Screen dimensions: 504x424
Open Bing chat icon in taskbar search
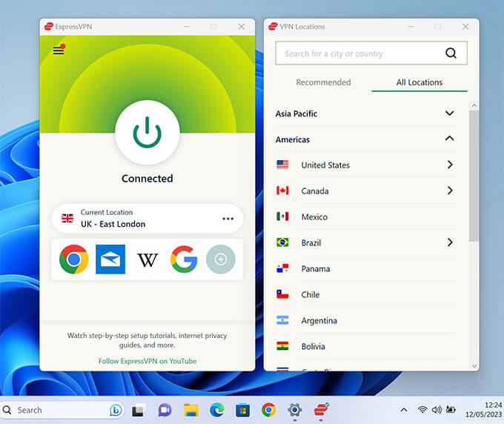click(x=116, y=410)
